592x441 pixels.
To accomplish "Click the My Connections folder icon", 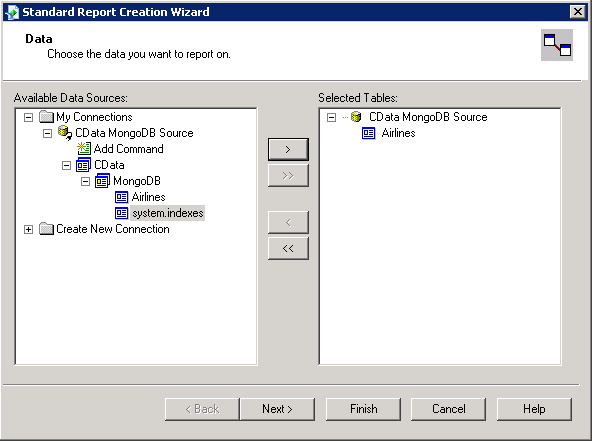I will pyautogui.click(x=46, y=117).
